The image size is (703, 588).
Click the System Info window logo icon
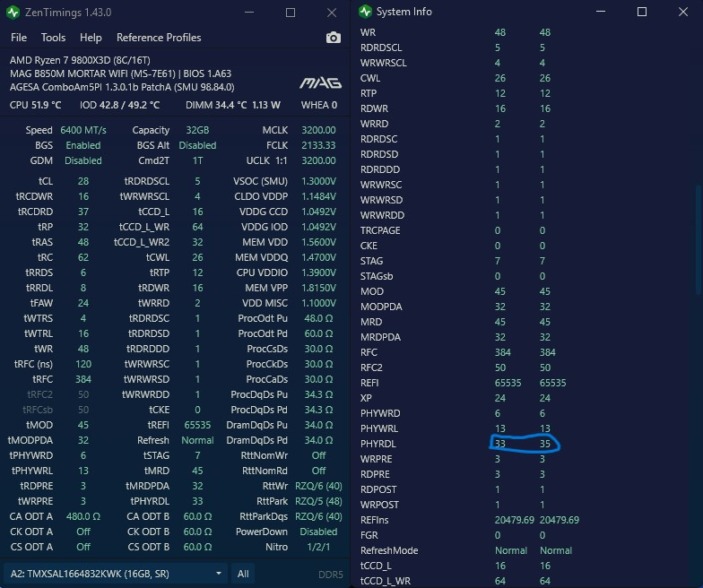click(366, 12)
